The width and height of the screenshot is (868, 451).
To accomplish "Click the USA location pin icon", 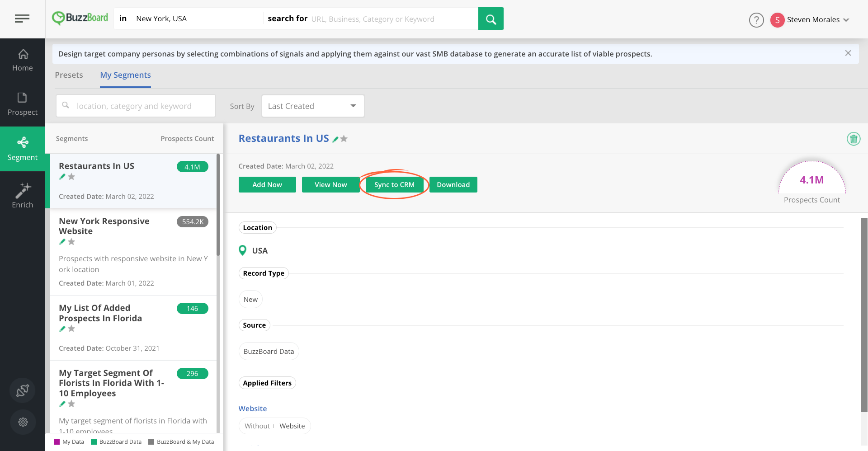I will [243, 250].
